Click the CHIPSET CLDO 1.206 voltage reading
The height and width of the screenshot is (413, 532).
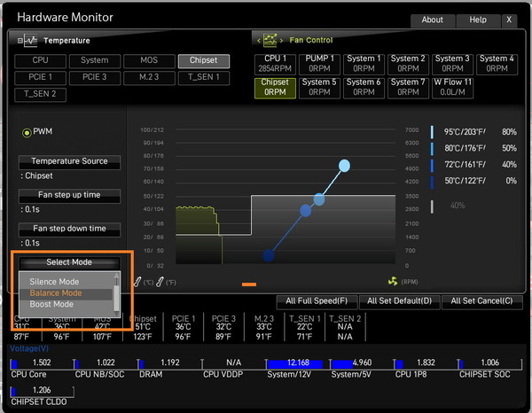tap(42, 390)
